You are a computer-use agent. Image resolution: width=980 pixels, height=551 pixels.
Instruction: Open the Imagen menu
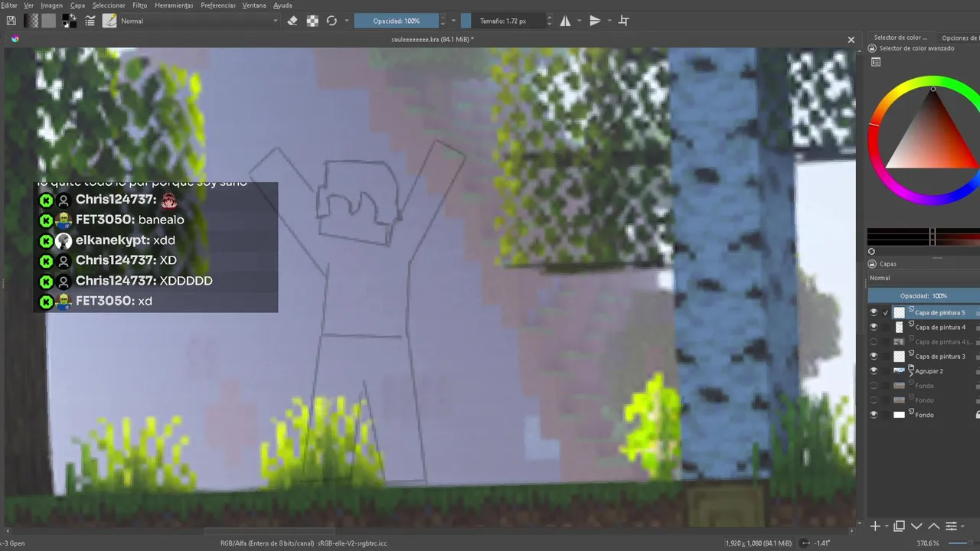pyautogui.click(x=51, y=5)
